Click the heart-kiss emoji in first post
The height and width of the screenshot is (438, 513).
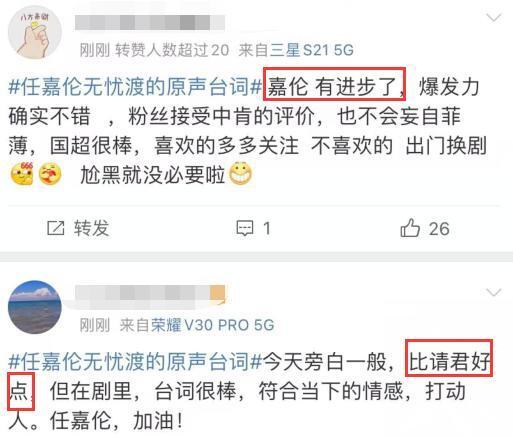point(50,174)
